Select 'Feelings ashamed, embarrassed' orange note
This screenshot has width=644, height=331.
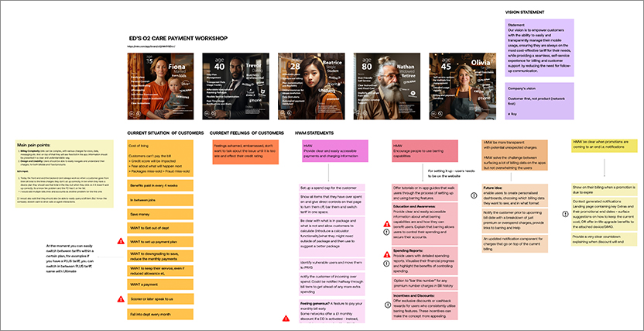pyautogui.click(x=245, y=152)
